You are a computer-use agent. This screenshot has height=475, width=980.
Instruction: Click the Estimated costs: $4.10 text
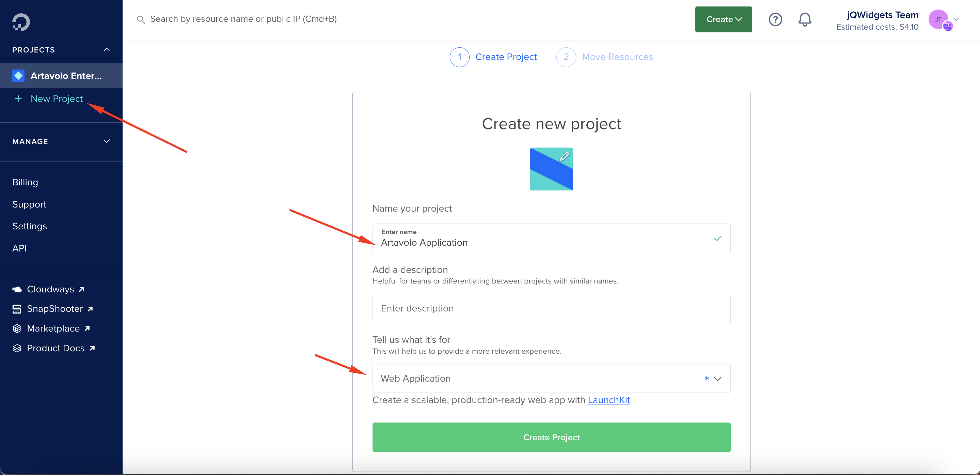click(877, 27)
